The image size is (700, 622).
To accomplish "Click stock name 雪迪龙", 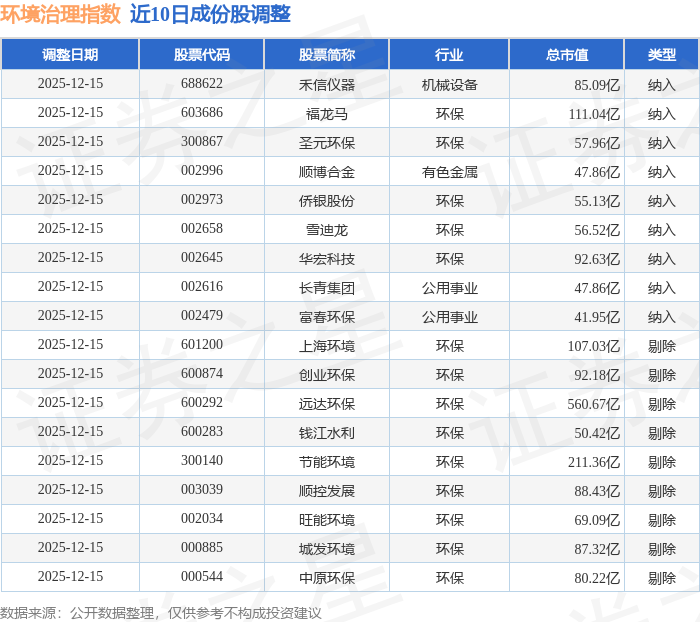I will 327,230.
